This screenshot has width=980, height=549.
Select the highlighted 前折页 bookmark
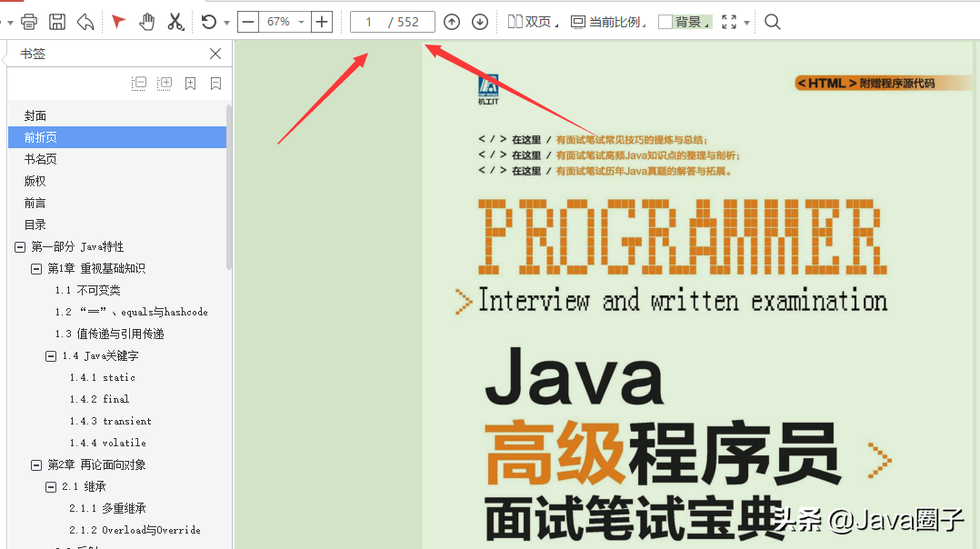point(117,137)
